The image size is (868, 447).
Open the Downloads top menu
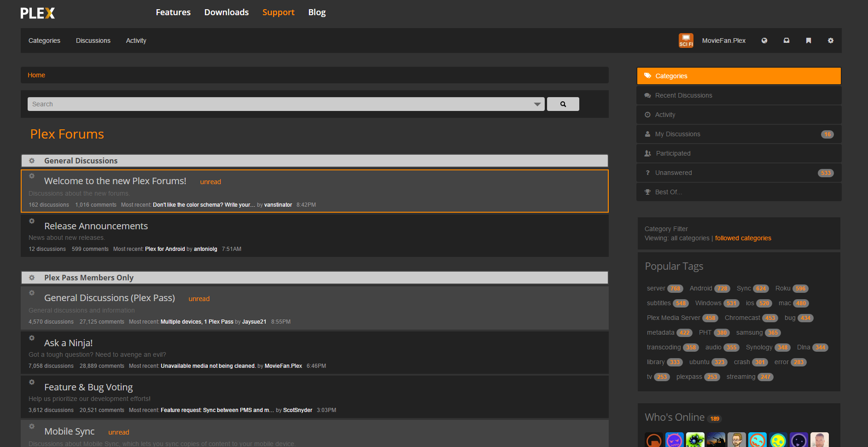tap(227, 12)
